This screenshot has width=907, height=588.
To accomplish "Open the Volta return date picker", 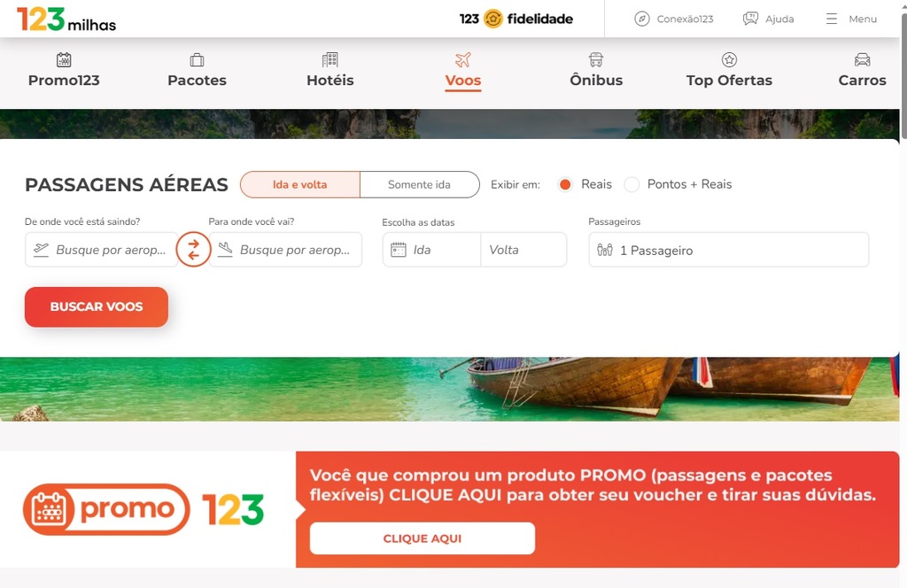I will coord(523,250).
